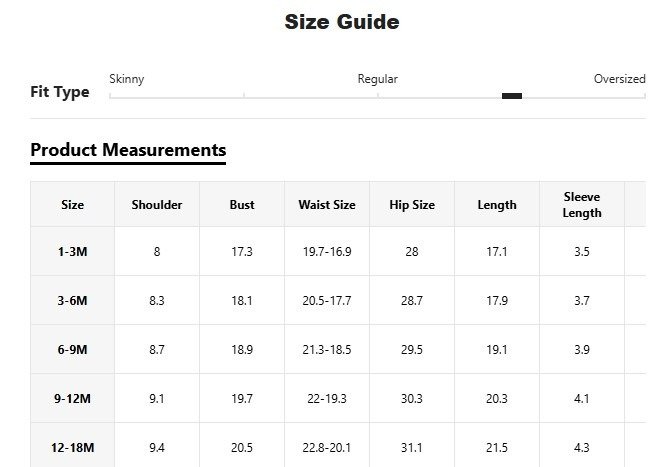
Task: Click the Shoulder column header
Action: pyautogui.click(x=157, y=205)
